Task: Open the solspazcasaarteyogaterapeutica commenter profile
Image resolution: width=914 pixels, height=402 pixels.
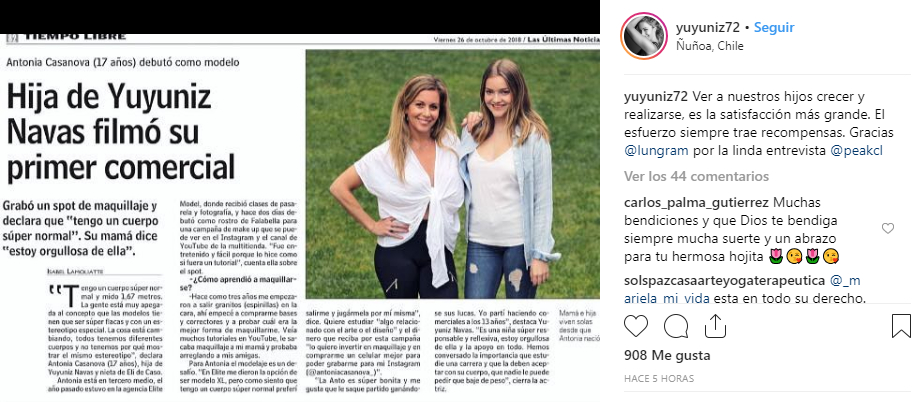Action: pyautogui.click(x=725, y=280)
